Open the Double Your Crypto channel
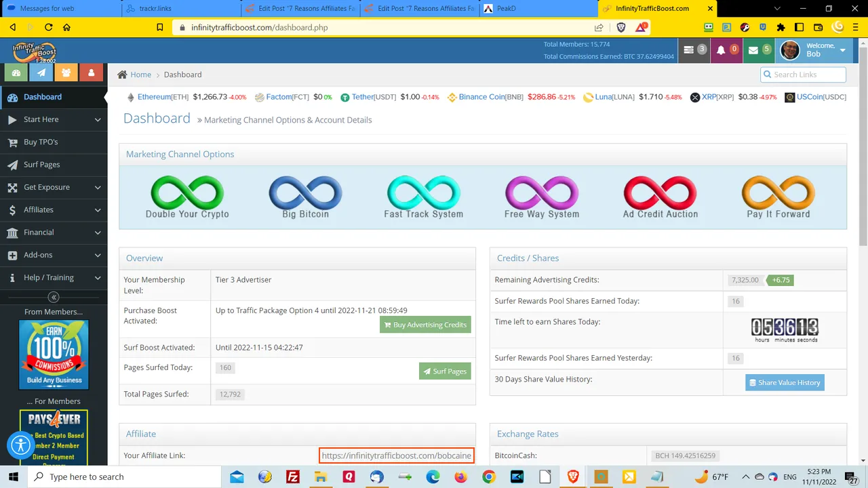This screenshot has width=868, height=488. 187,197
